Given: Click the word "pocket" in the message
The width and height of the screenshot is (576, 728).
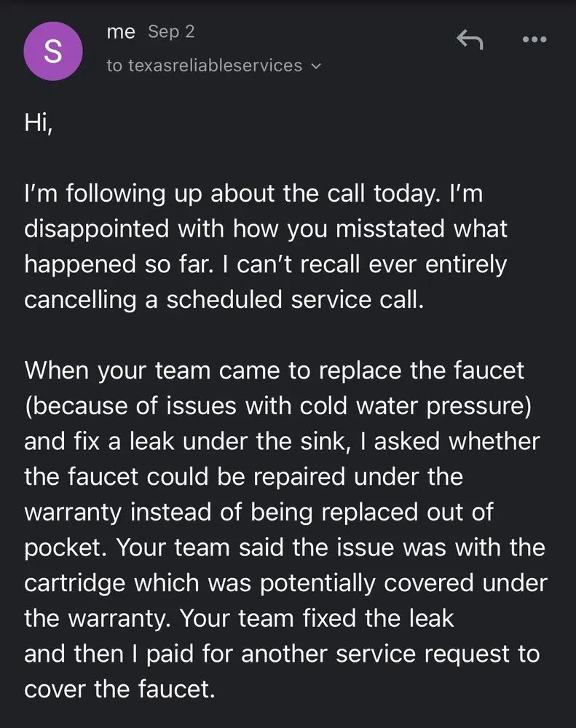Looking at the screenshot, I should [x=62, y=547].
